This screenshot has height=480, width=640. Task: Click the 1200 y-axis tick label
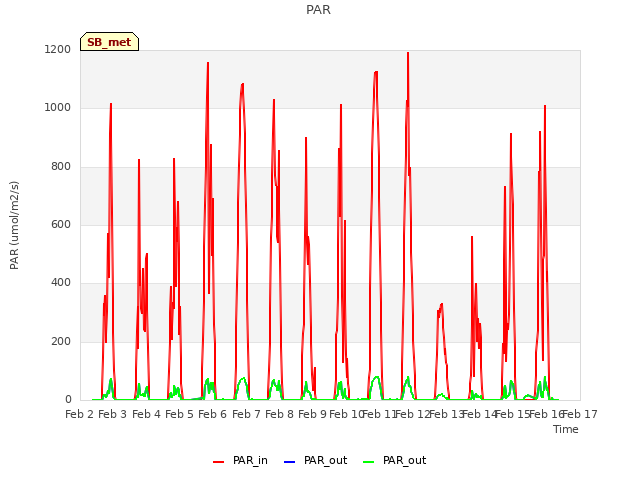58,49
